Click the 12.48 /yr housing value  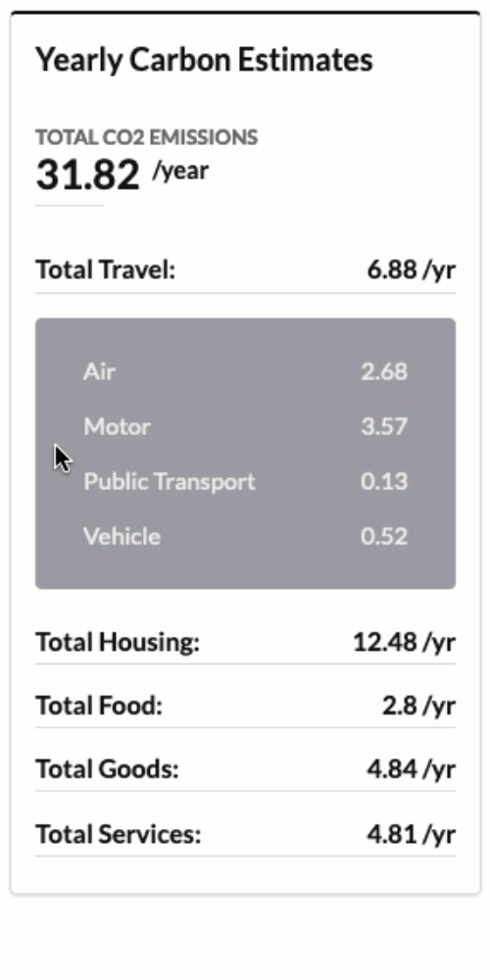[x=405, y=642]
